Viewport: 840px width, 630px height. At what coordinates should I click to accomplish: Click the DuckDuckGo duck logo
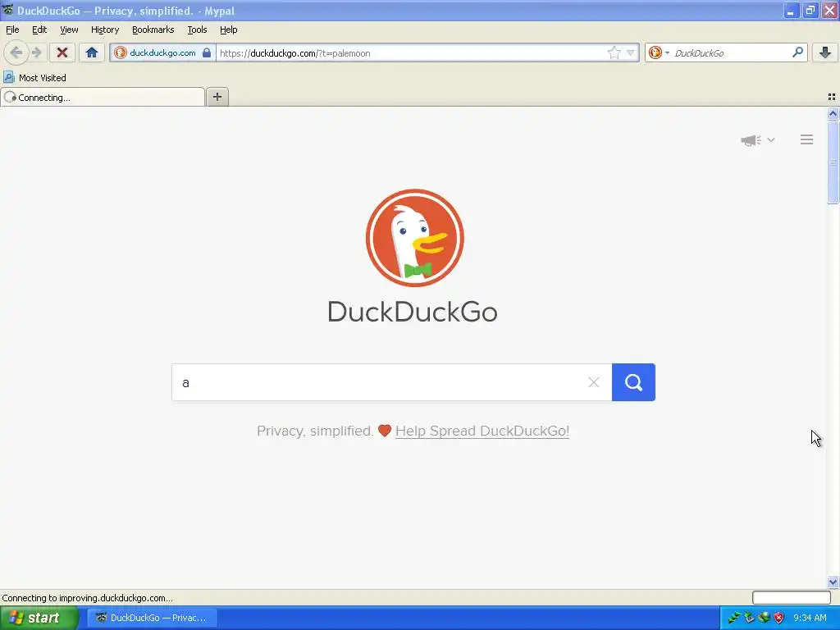(414, 238)
